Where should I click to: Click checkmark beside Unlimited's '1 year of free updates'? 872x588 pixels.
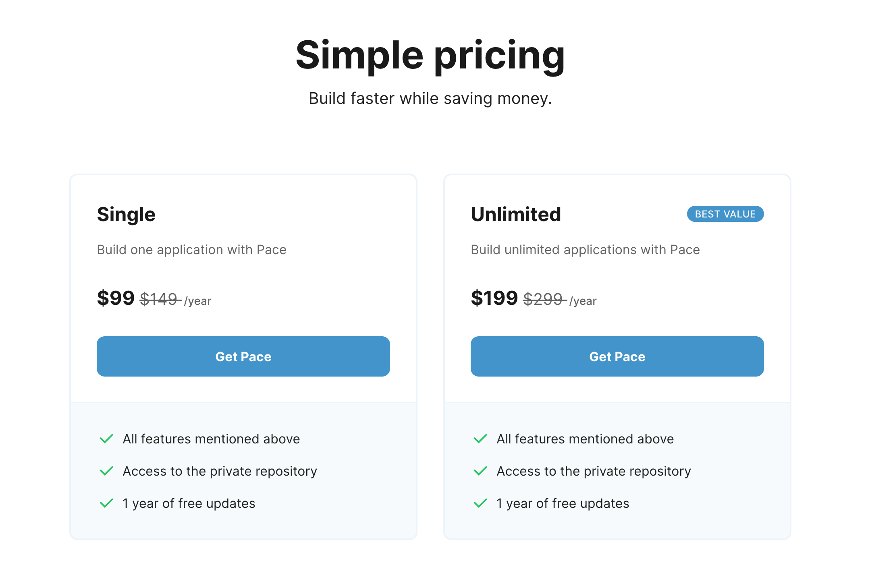pyautogui.click(x=480, y=503)
